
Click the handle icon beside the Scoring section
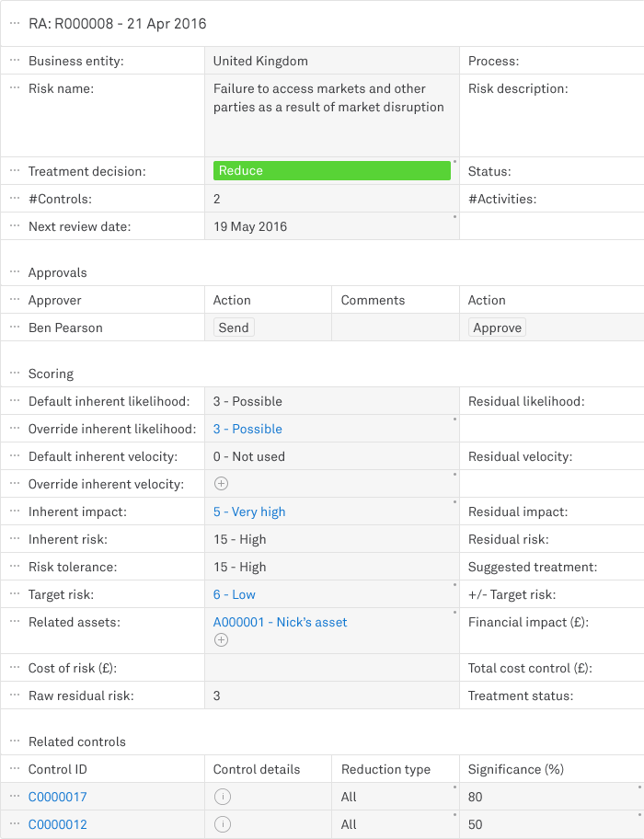click(x=13, y=374)
